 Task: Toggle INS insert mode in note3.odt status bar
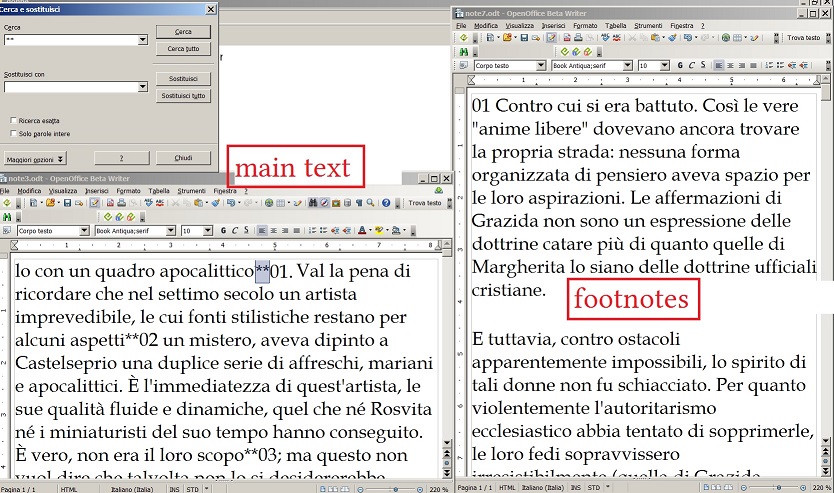coord(174,489)
